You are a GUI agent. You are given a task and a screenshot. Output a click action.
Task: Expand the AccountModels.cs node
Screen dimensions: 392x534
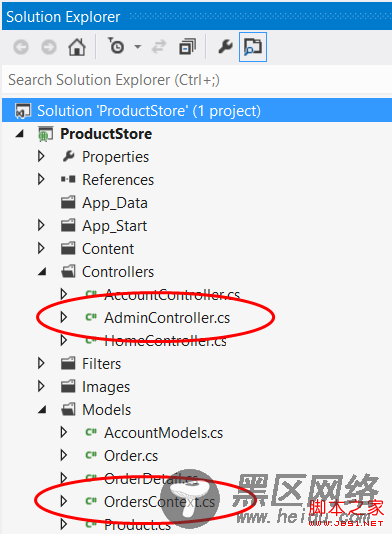point(64,432)
